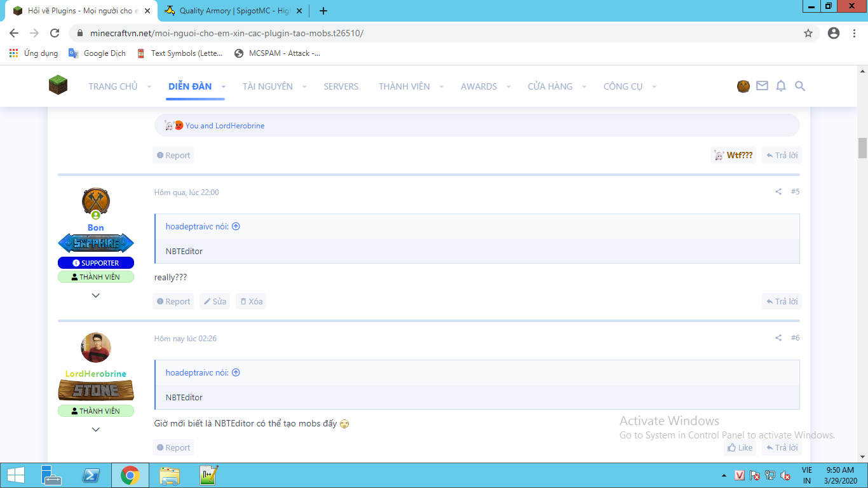This screenshot has height=488, width=868.
Task: Click the share icon on post #6
Action: pyautogui.click(x=778, y=338)
